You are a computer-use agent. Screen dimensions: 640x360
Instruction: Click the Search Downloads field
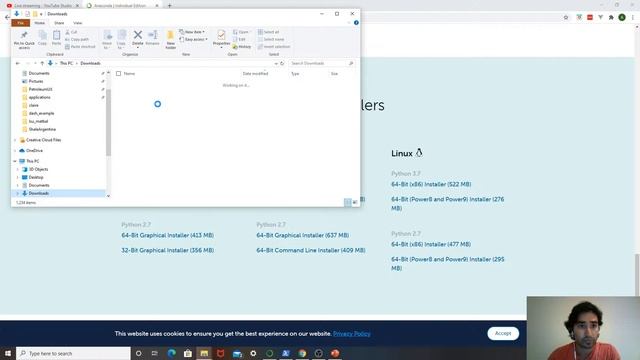(321, 63)
